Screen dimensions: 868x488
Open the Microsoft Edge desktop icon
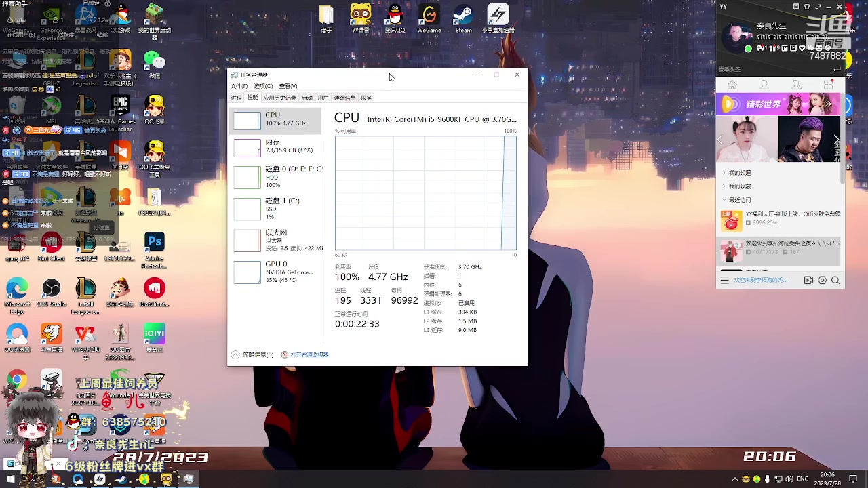[17, 296]
